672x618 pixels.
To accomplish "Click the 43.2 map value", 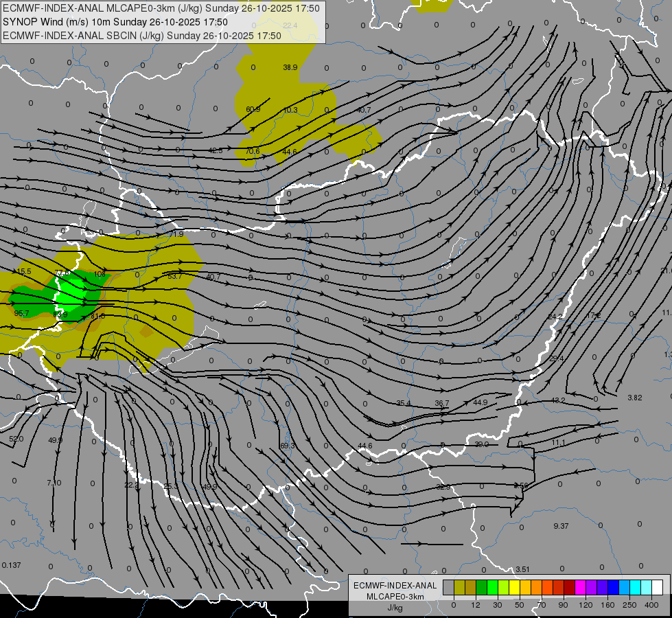I will [x=557, y=400].
